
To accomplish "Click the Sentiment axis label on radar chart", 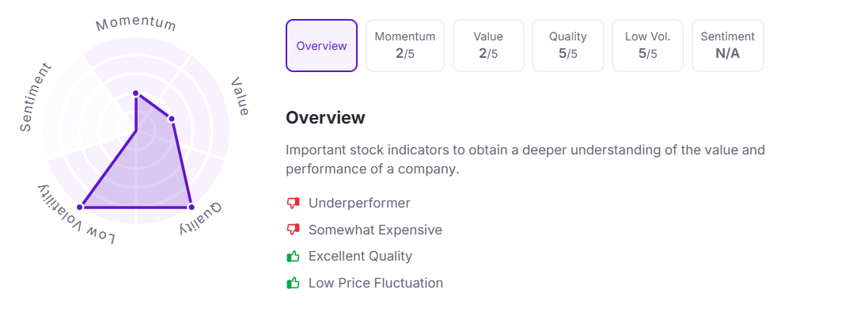I will pos(36,97).
